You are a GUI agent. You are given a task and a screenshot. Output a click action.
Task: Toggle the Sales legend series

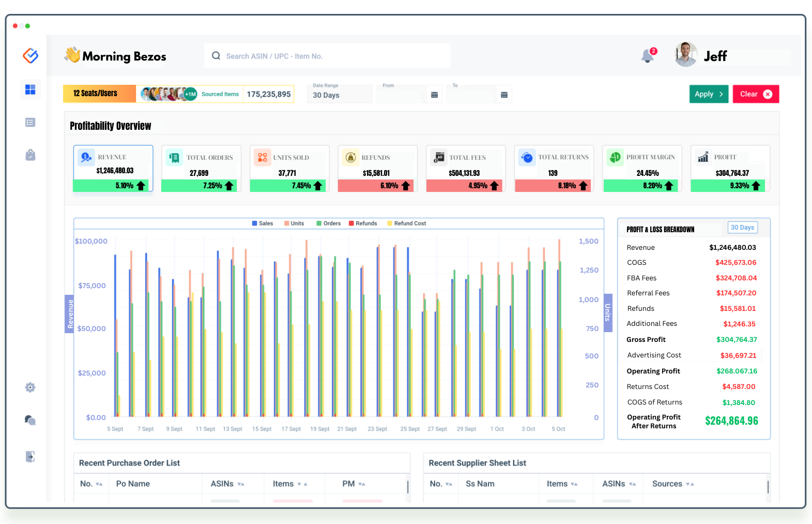click(263, 223)
